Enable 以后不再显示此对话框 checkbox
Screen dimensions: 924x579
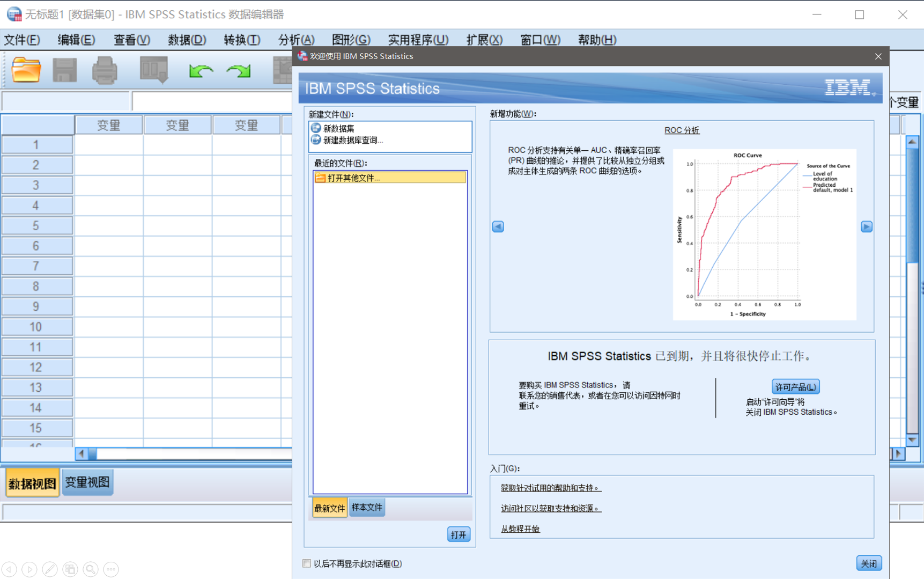(307, 563)
